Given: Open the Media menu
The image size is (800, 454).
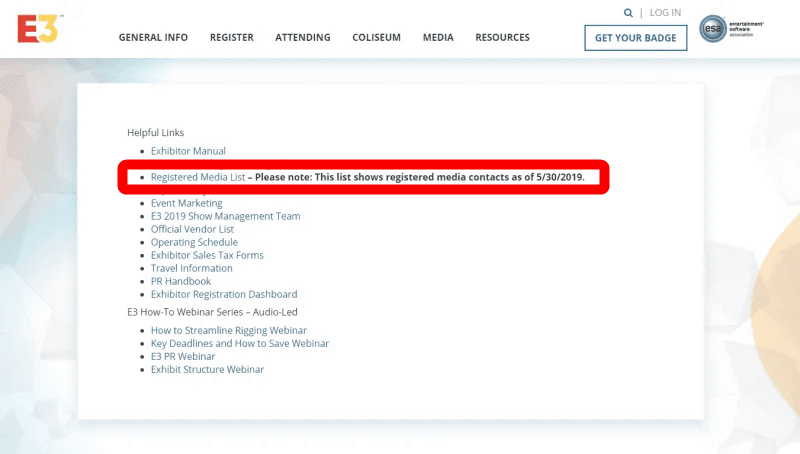Looking at the screenshot, I should coord(438,38).
